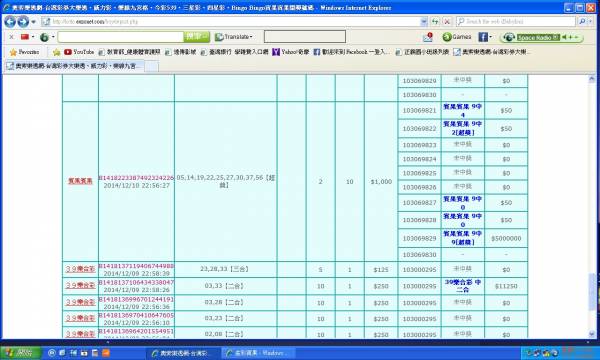Select draw number 103069821 in Bingo group
Viewport: 600px width, 360px height.
(x=419, y=111)
